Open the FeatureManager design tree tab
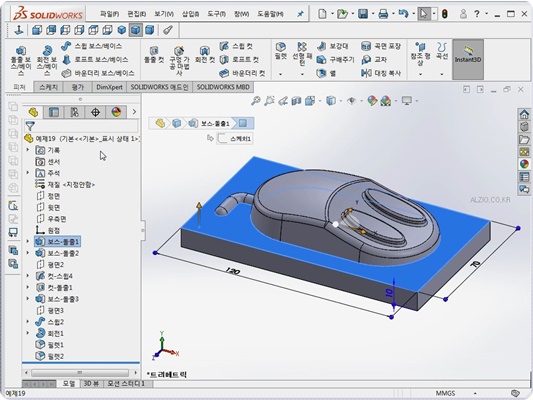 (x=33, y=112)
